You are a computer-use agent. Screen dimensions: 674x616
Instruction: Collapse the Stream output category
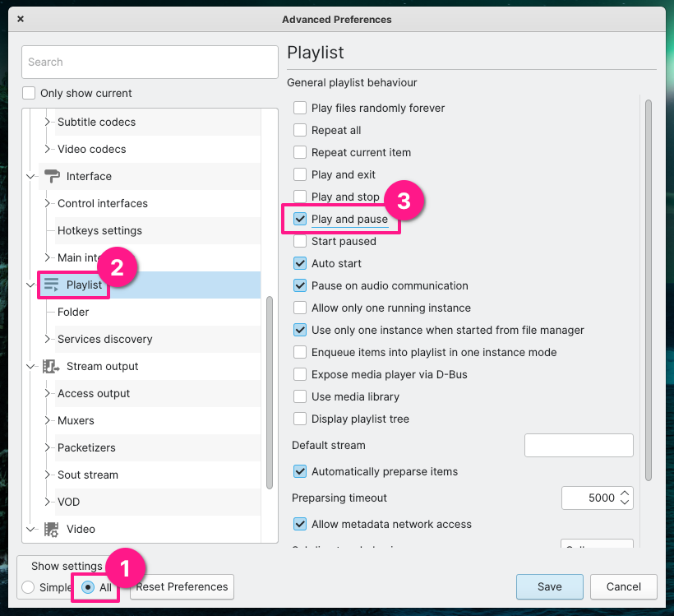click(30, 367)
